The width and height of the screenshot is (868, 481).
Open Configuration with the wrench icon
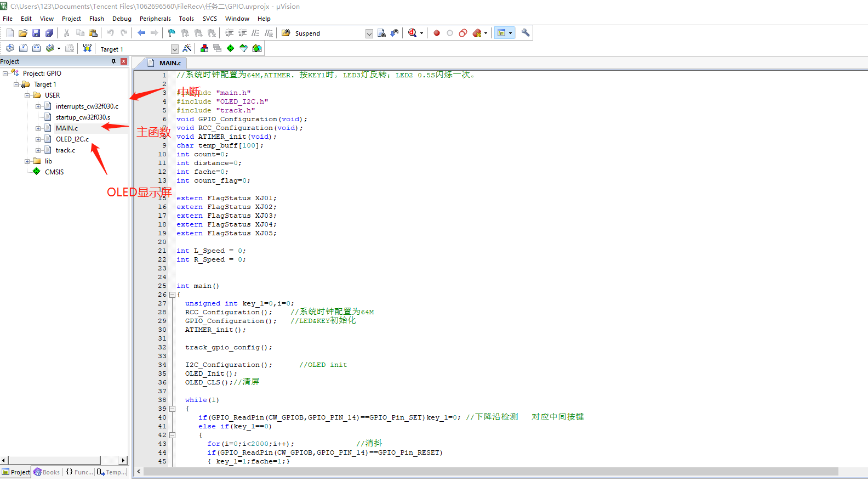point(526,33)
